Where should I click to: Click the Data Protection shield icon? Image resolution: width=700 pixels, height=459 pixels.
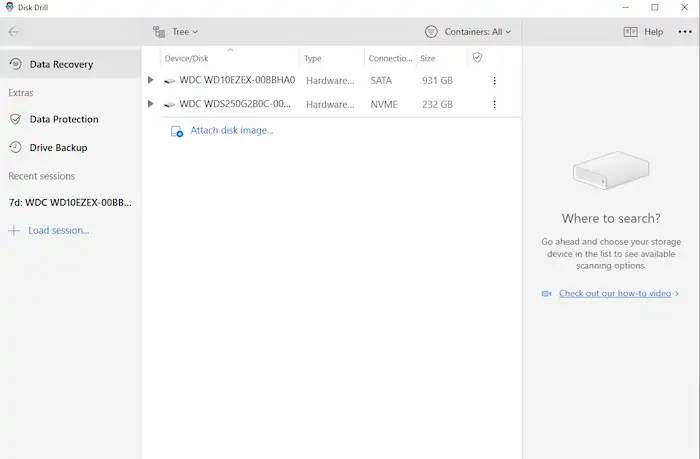[16, 119]
